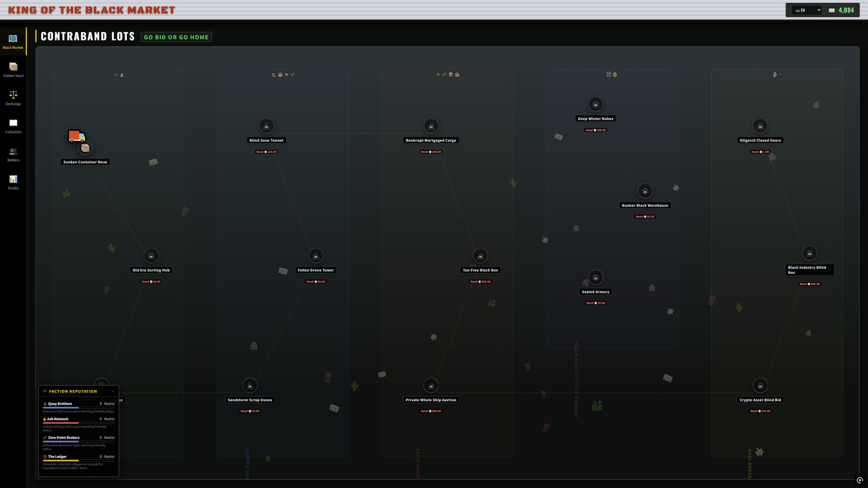868x488 pixels.
Task: Collapse the Faction Reputation panel
Action: click(113, 391)
